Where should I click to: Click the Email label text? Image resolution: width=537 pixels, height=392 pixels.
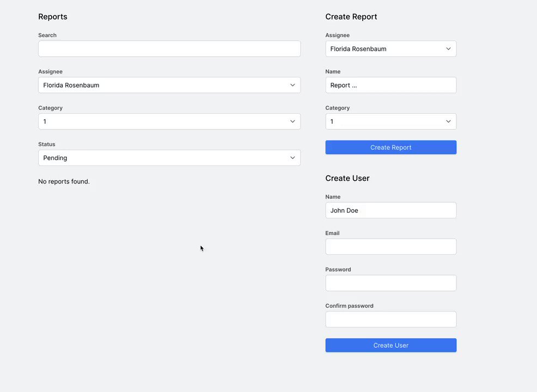point(332,233)
